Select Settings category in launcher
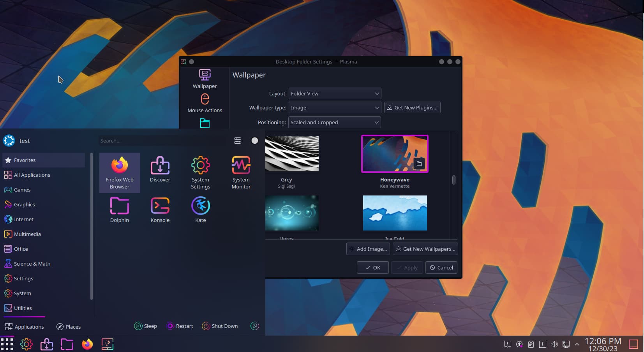Screen dimensions: 644x352 click(44, 278)
